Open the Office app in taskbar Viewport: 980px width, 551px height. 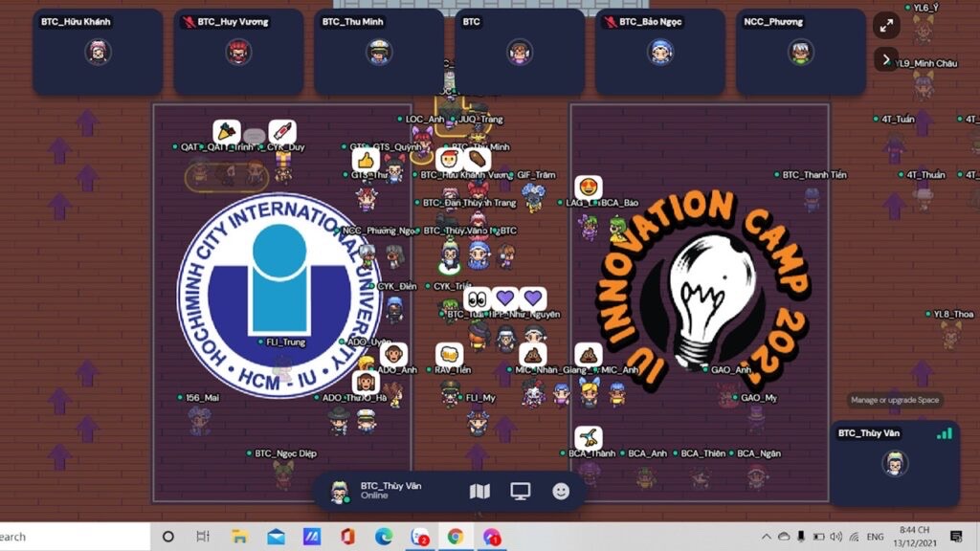(347, 537)
